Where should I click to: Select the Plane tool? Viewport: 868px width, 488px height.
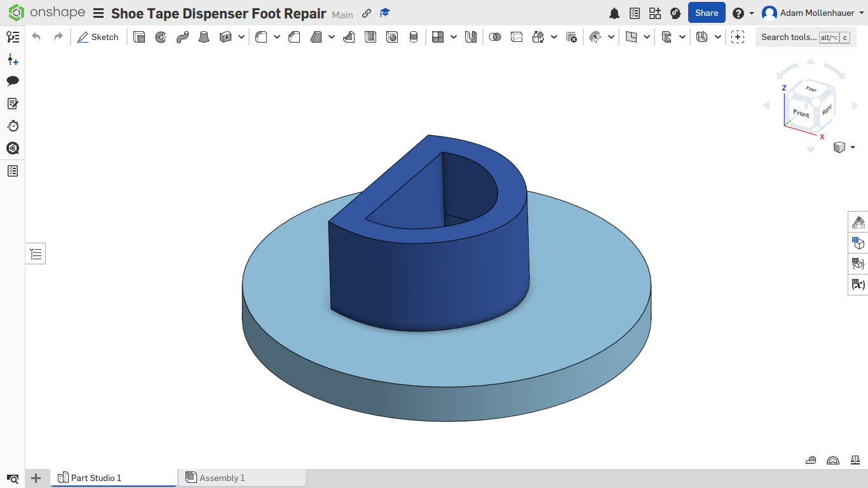tap(631, 37)
